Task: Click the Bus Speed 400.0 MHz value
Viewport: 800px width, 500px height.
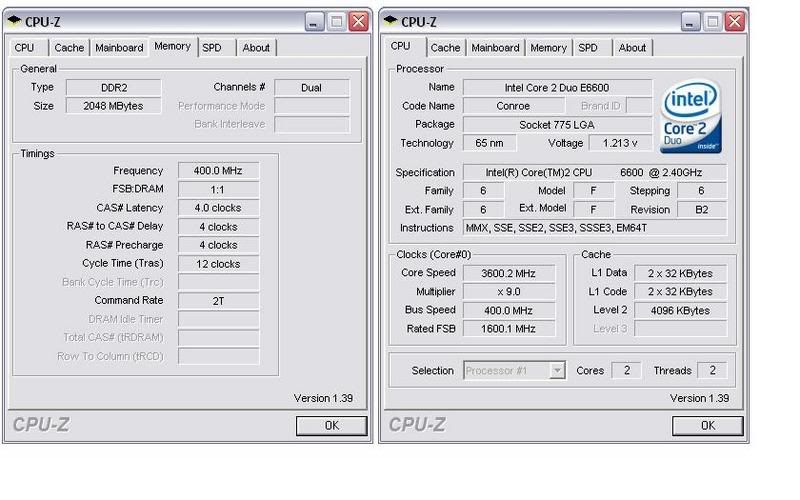Action: [x=509, y=310]
